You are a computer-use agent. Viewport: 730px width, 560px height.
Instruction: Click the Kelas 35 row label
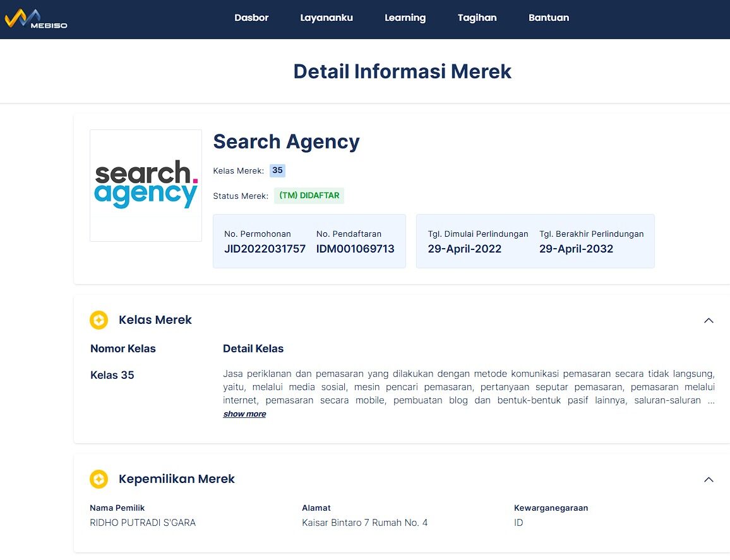click(x=112, y=375)
